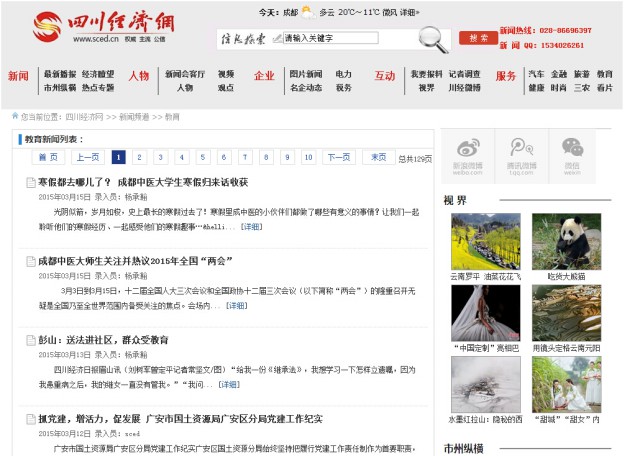The image size is (640, 456).
Task: Click the 详细 weather details link
Action: pyautogui.click(x=407, y=13)
